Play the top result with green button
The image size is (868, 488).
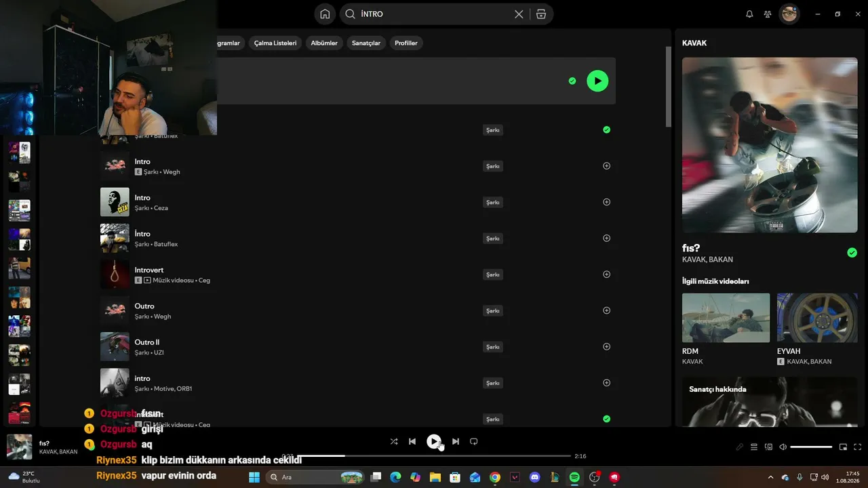tap(597, 81)
